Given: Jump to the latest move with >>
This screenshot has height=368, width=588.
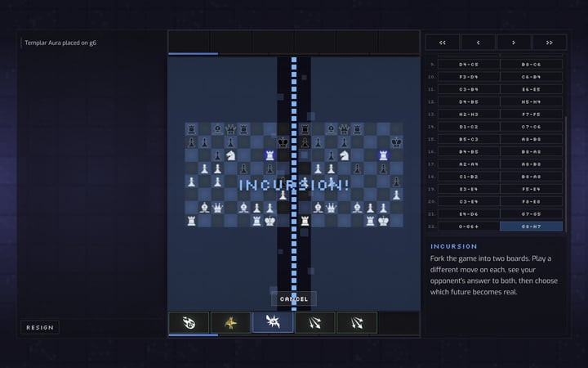Looking at the screenshot, I should 550,43.
